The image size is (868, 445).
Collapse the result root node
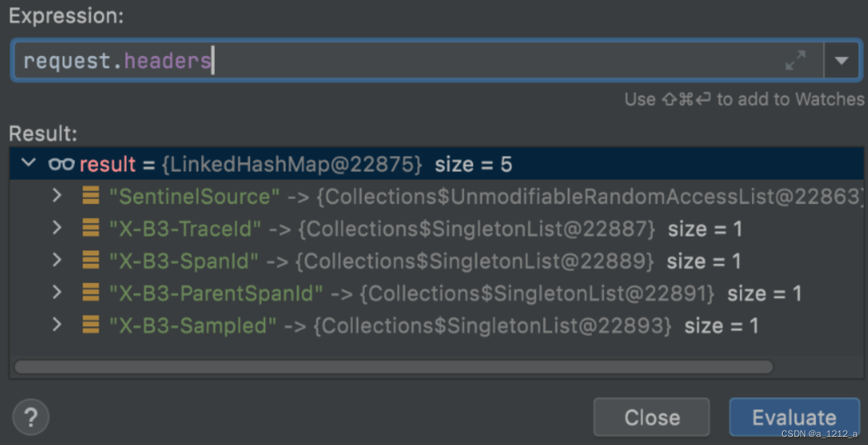pyautogui.click(x=28, y=164)
